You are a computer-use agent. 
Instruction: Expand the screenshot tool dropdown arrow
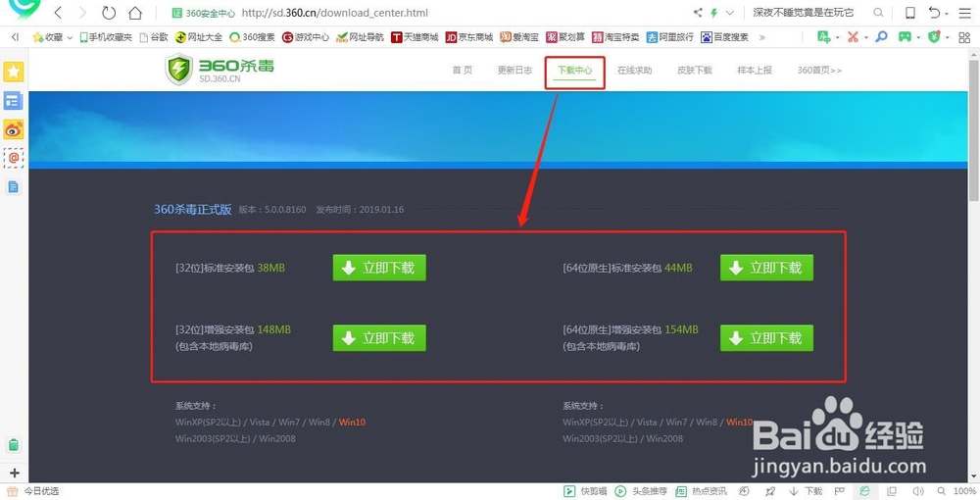865,38
